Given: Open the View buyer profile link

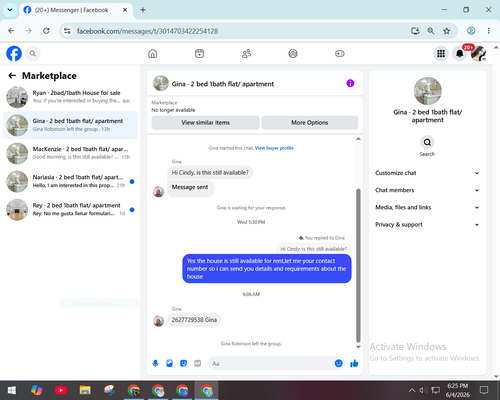Looking at the screenshot, I should tap(274, 148).
